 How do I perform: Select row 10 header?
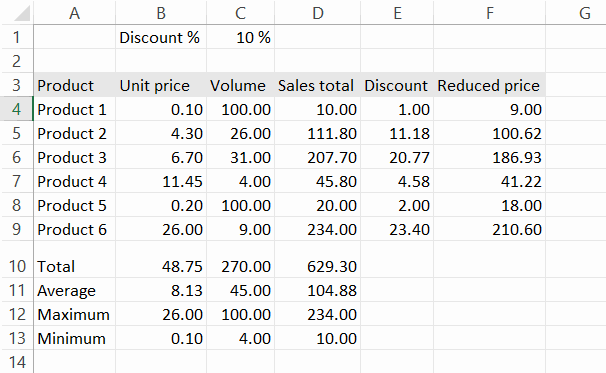(x=17, y=266)
